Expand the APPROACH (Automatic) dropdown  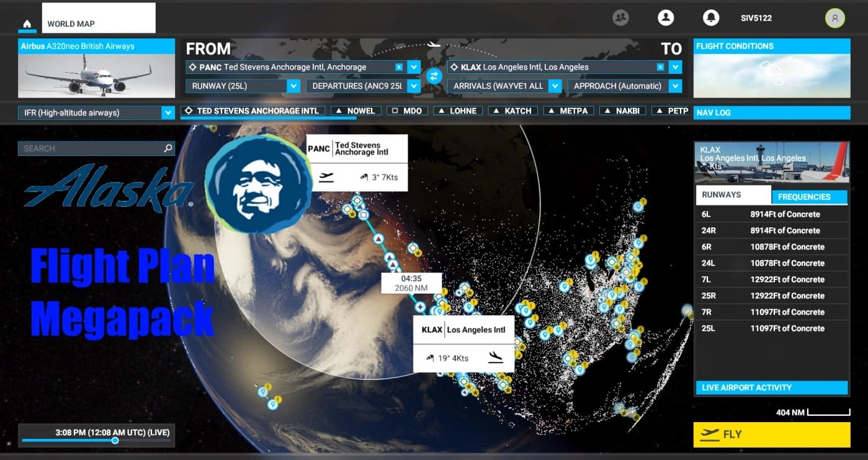[675, 86]
